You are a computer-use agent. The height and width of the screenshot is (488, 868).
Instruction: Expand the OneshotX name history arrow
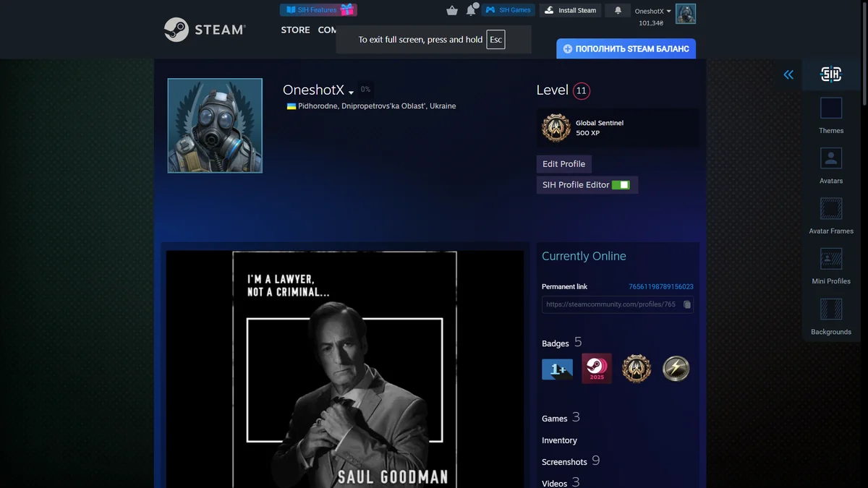(x=351, y=93)
